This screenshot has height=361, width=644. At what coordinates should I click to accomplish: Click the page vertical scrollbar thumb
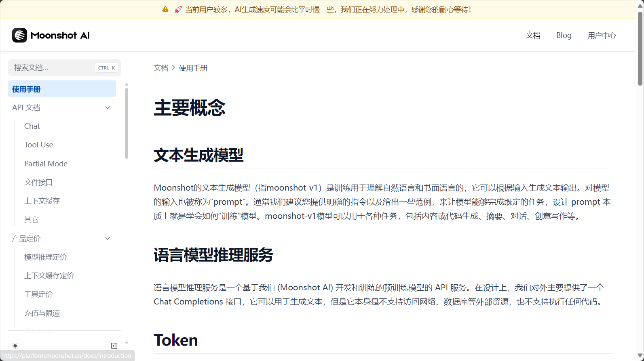[640, 48]
